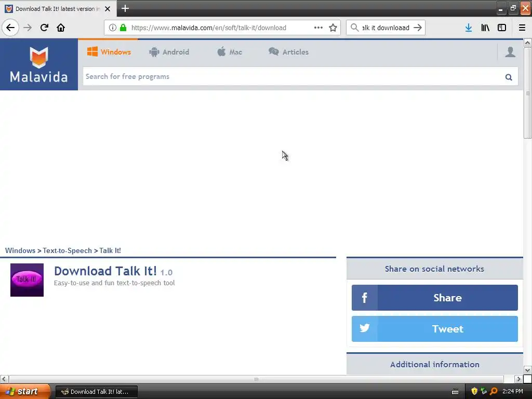Focus the browser search box text
Screen dimensions: 532x399
click(x=386, y=28)
